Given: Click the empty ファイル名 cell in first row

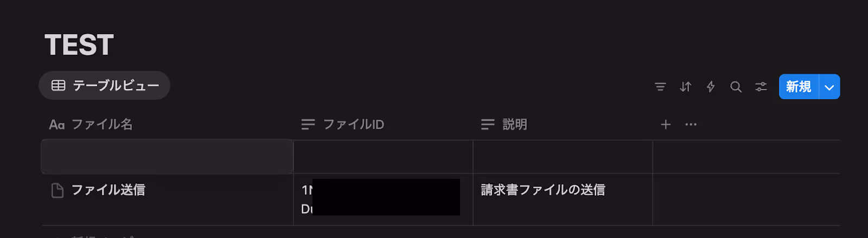Looking at the screenshot, I should (x=167, y=157).
